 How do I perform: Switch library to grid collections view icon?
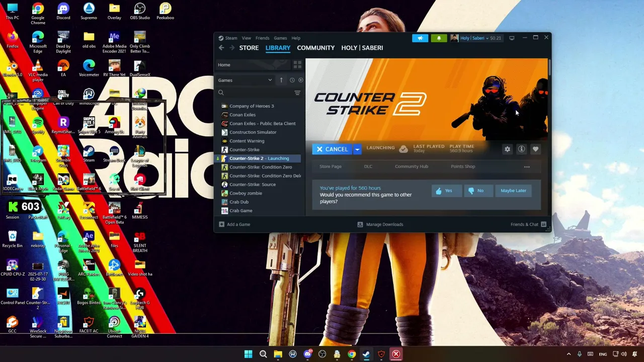[x=297, y=65]
